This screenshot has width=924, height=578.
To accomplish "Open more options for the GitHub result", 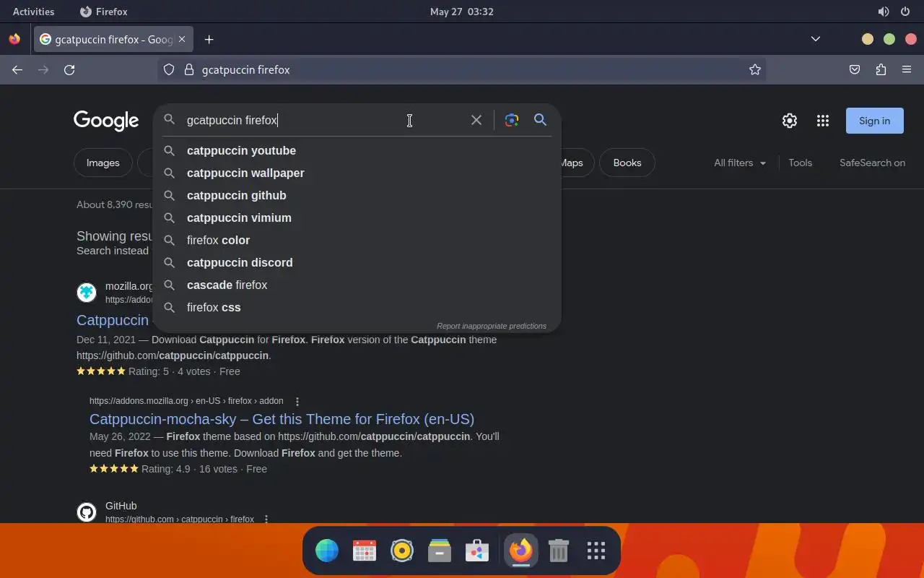I will pyautogui.click(x=266, y=519).
